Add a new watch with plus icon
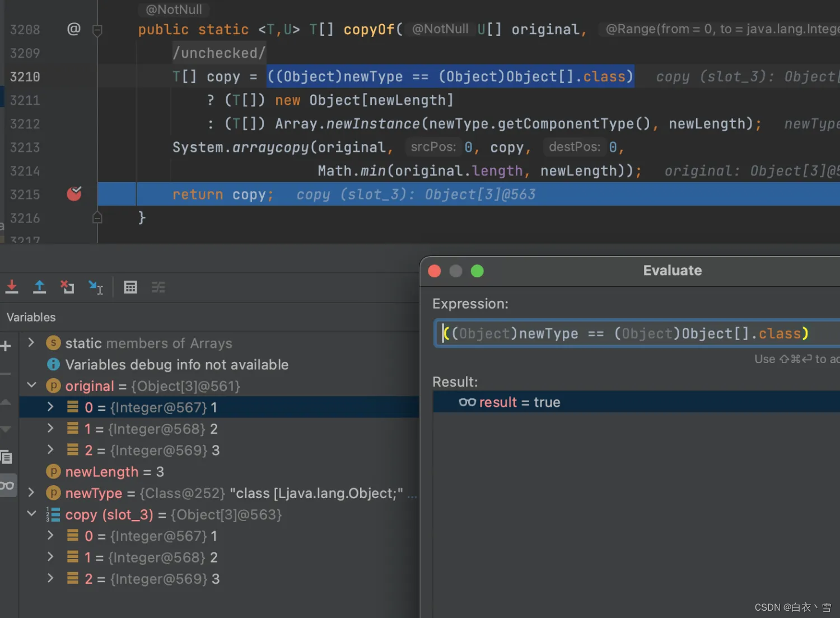Viewport: 840px width, 618px height. pyautogui.click(x=6, y=346)
